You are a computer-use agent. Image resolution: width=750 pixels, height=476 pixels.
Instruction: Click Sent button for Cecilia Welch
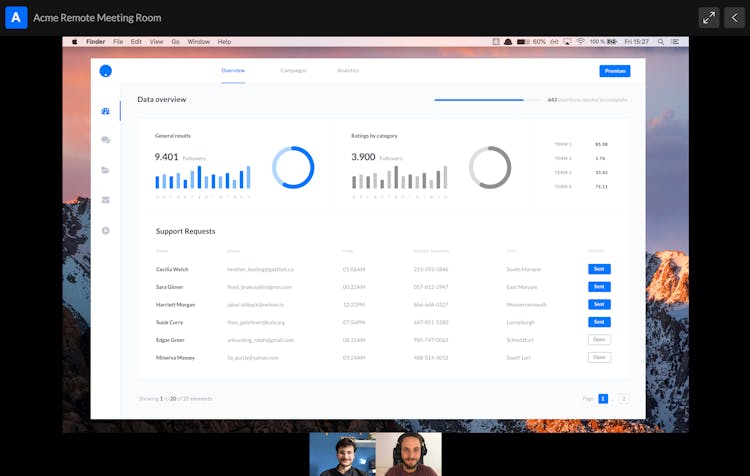[x=599, y=269]
